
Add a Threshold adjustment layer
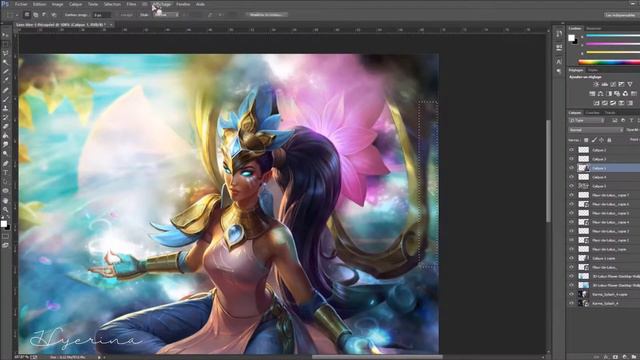(613, 103)
